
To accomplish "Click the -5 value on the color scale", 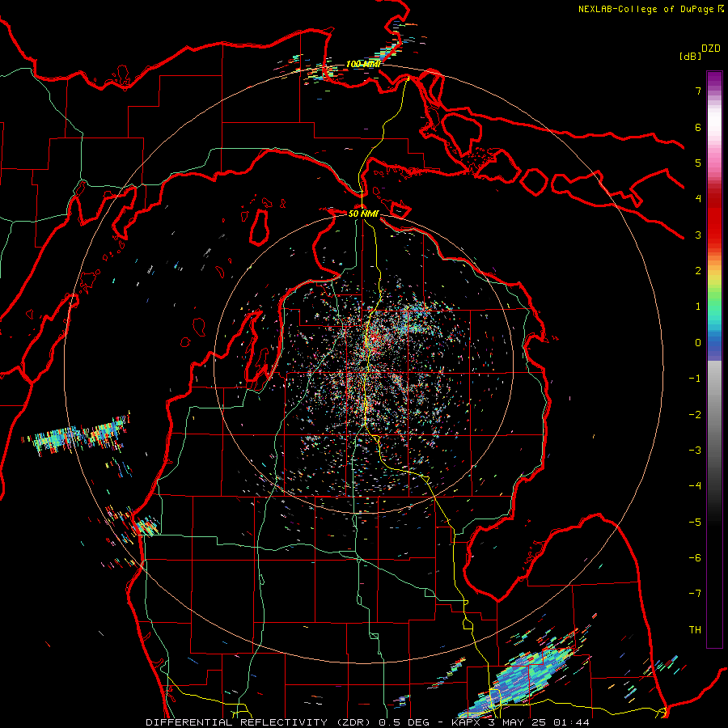I will coord(695,523).
